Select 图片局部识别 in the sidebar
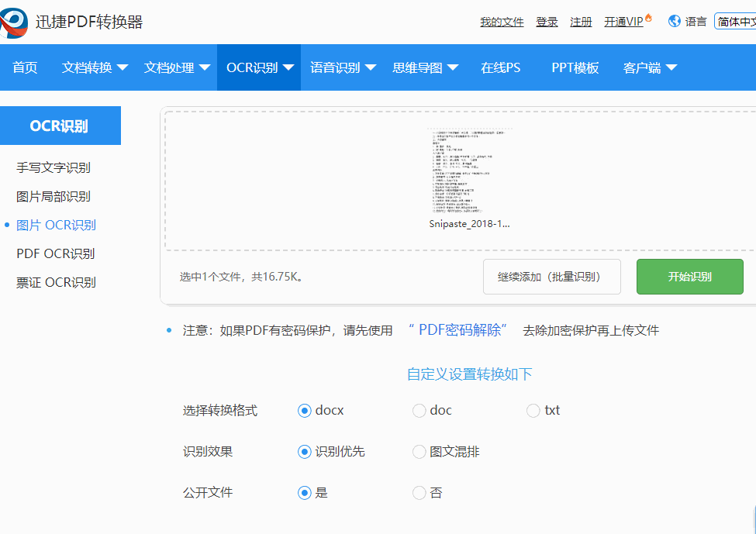This screenshot has height=534, width=756. pyautogui.click(x=53, y=197)
